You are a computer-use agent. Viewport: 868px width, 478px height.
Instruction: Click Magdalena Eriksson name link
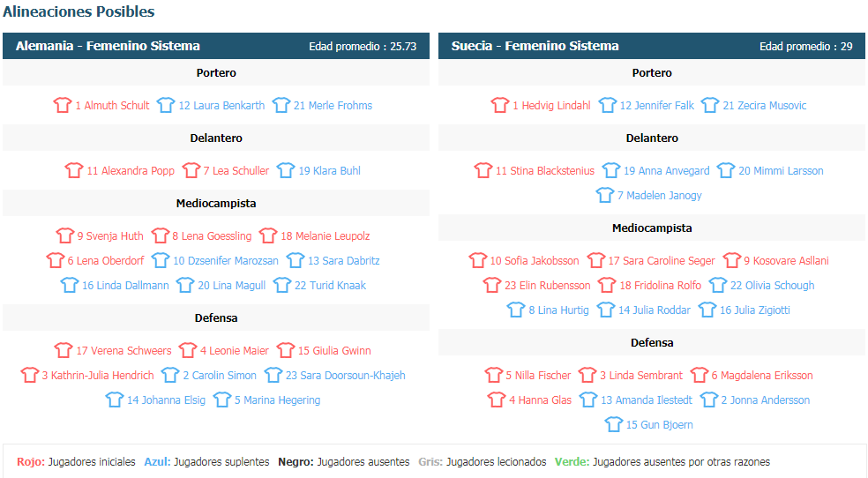762,375
